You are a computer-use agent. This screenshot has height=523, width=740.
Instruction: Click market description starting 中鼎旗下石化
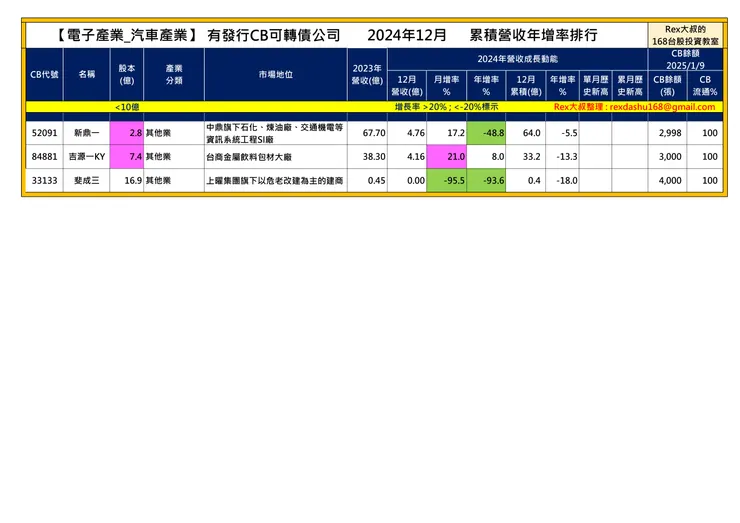(275, 133)
